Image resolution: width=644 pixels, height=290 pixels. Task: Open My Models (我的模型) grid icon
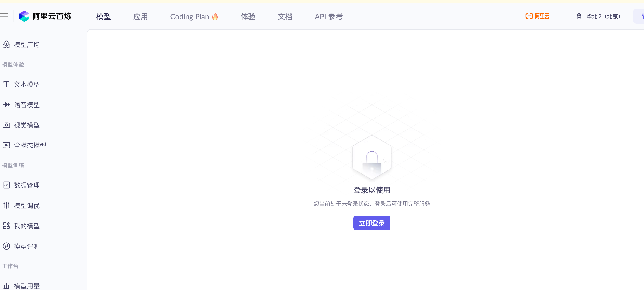[x=6, y=226]
